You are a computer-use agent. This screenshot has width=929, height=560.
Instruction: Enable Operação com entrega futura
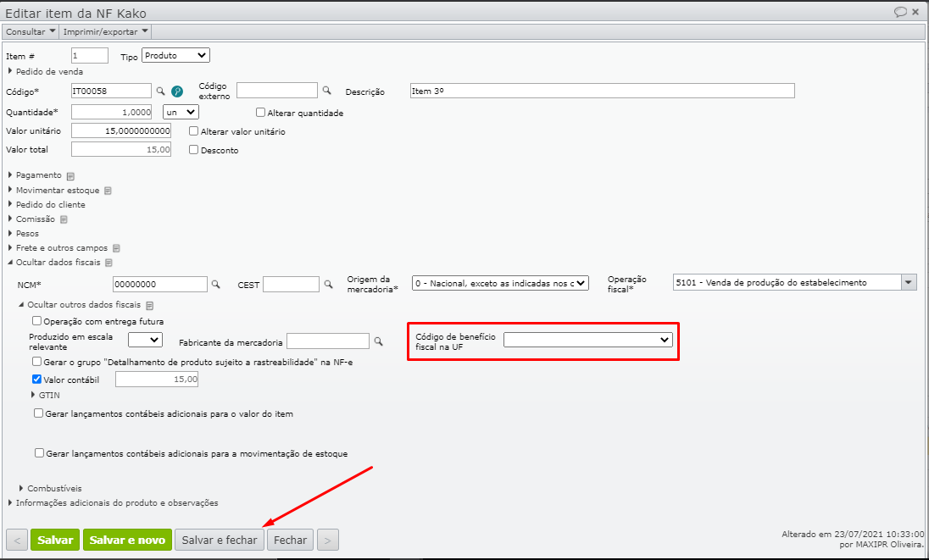point(36,321)
